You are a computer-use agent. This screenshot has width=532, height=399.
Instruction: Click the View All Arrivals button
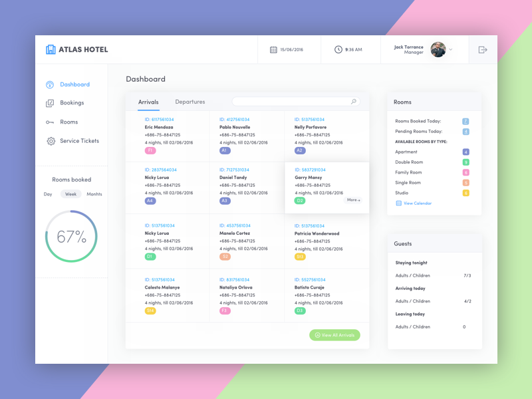pyautogui.click(x=334, y=335)
